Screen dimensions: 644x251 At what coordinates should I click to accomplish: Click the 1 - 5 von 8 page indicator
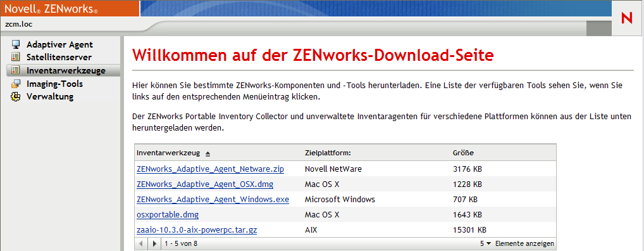[x=181, y=243]
